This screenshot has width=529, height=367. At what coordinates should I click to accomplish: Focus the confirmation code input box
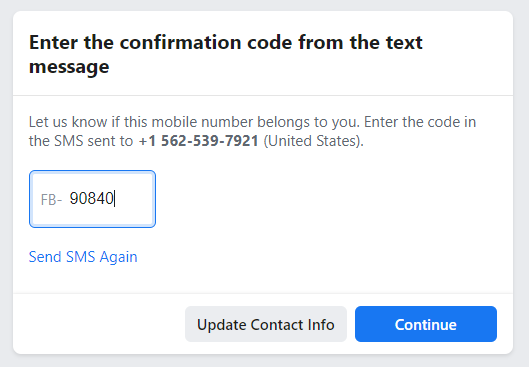(92, 199)
